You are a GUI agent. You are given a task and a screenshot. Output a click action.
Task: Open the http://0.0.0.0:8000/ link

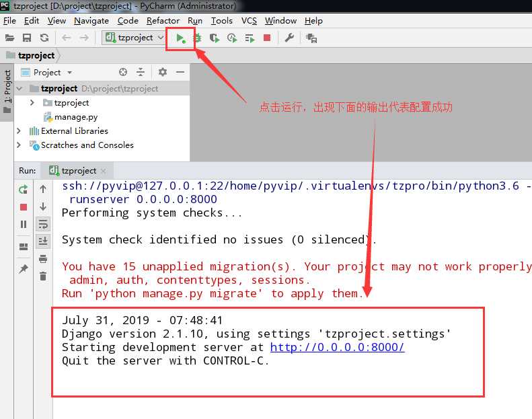337,347
